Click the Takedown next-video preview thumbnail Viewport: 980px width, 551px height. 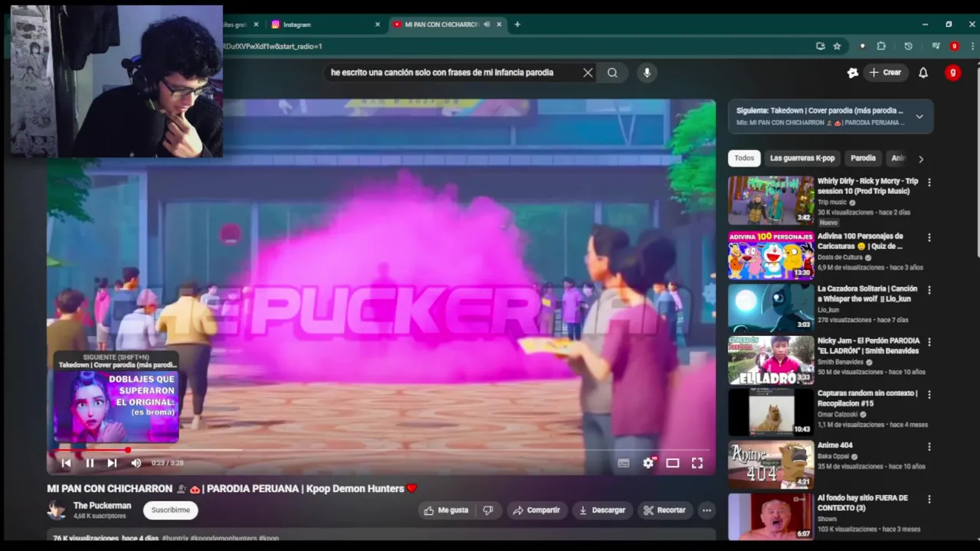[116, 406]
